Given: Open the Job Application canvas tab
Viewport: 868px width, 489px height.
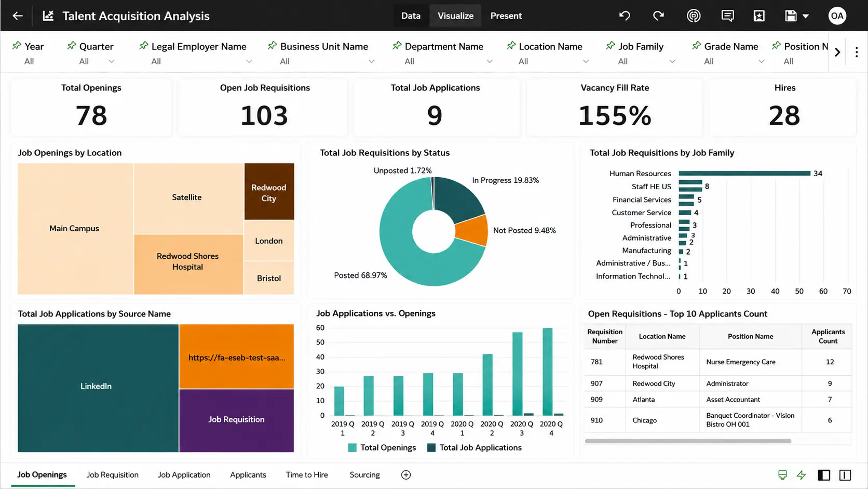Looking at the screenshot, I should (x=184, y=474).
